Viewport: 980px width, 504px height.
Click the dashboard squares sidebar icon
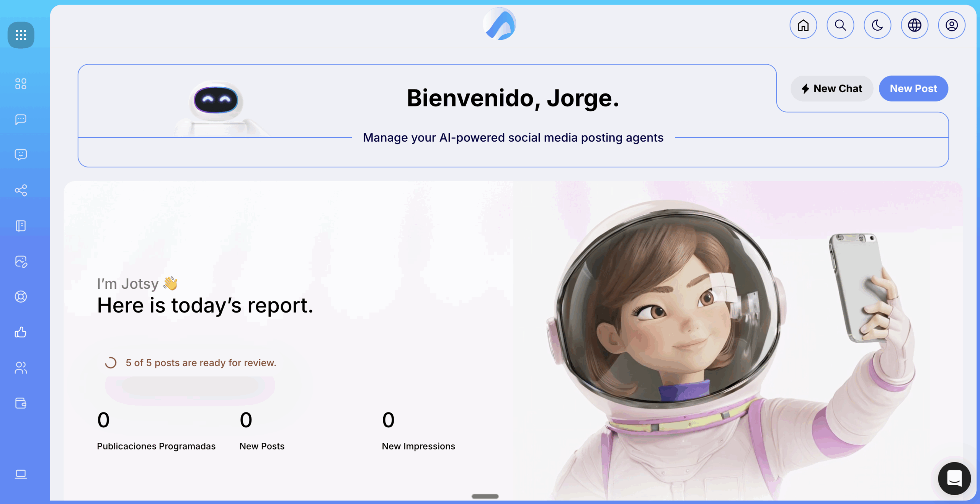click(x=21, y=84)
